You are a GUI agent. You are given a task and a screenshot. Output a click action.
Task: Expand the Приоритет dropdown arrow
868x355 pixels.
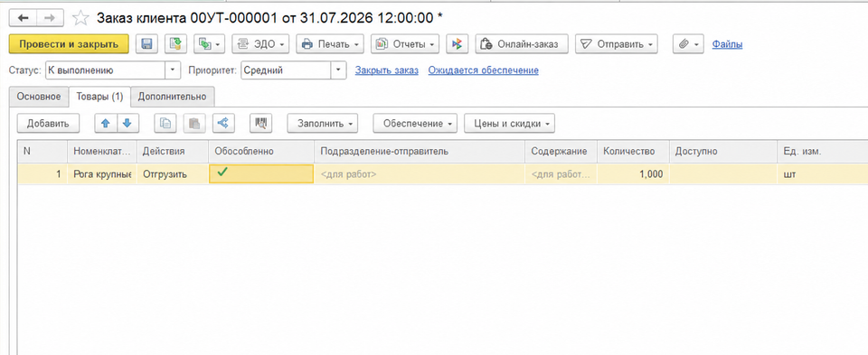click(x=338, y=70)
